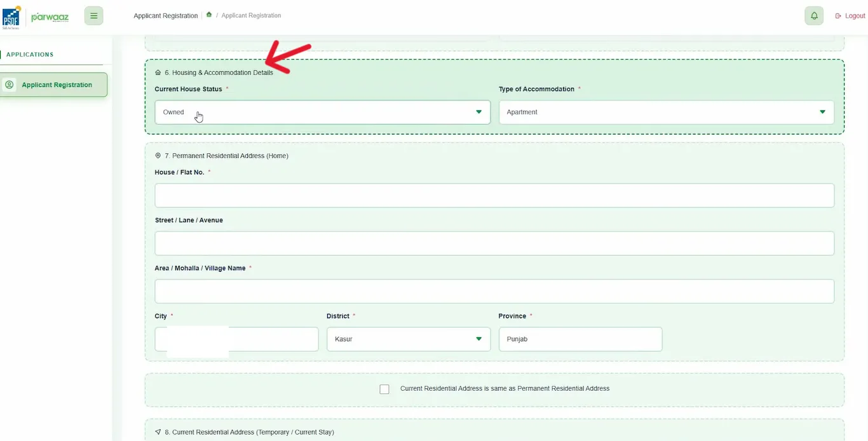Open the Current House Status dropdown
868x441 pixels.
click(x=322, y=112)
